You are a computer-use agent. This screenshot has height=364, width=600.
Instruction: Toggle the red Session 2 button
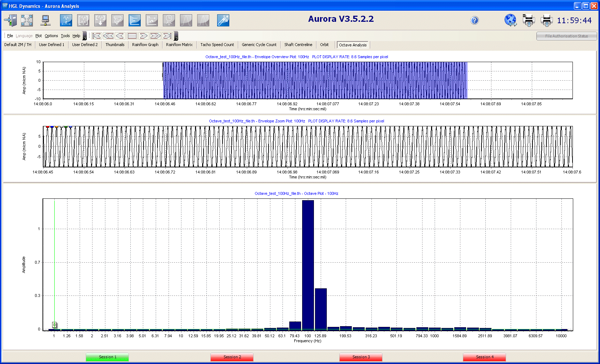click(232, 357)
